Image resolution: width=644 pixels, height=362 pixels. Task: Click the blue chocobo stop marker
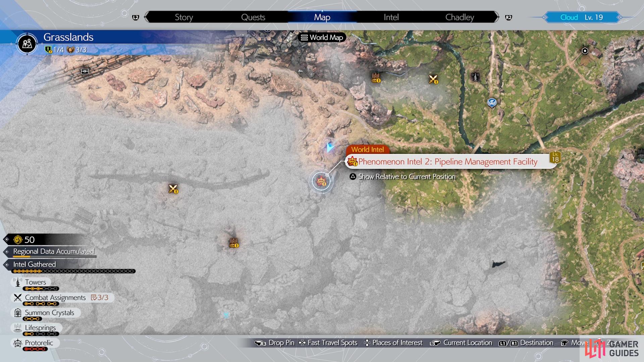coord(492,103)
